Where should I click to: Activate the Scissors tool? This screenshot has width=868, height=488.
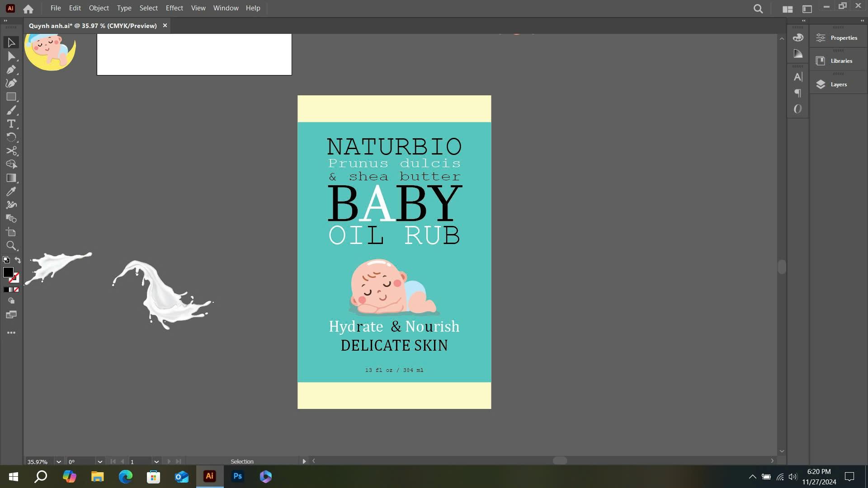click(11, 151)
